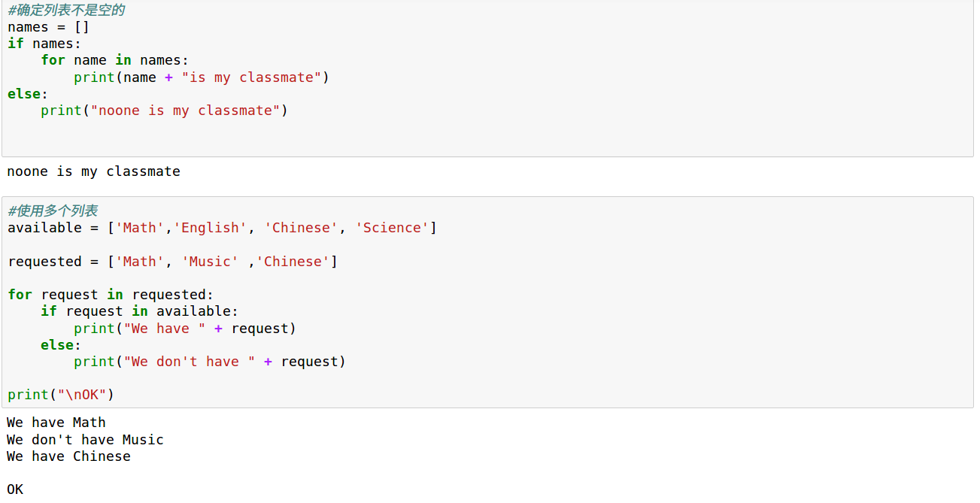Click the '#确定列表不是空的' comment line
This screenshot has width=980, height=503.
pyautogui.click(x=66, y=11)
